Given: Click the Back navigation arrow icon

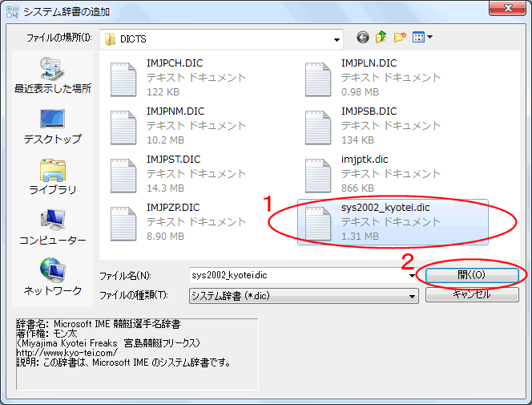Looking at the screenshot, I should [x=363, y=38].
